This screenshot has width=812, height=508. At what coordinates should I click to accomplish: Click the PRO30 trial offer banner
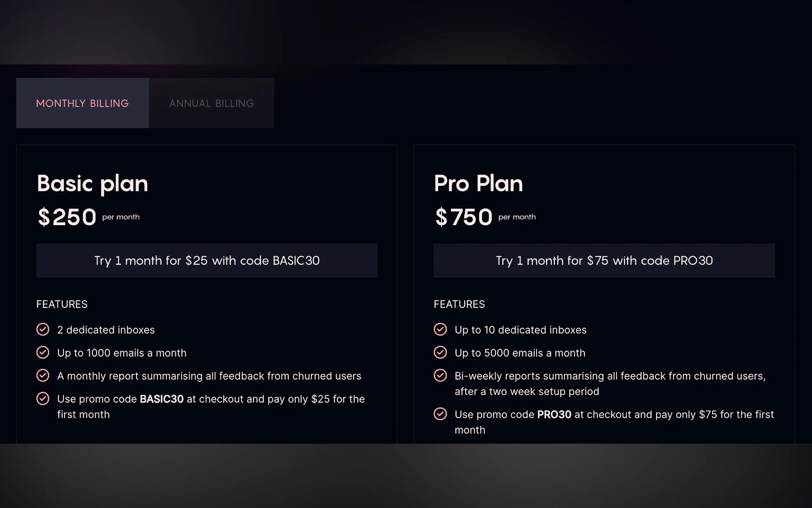(604, 261)
